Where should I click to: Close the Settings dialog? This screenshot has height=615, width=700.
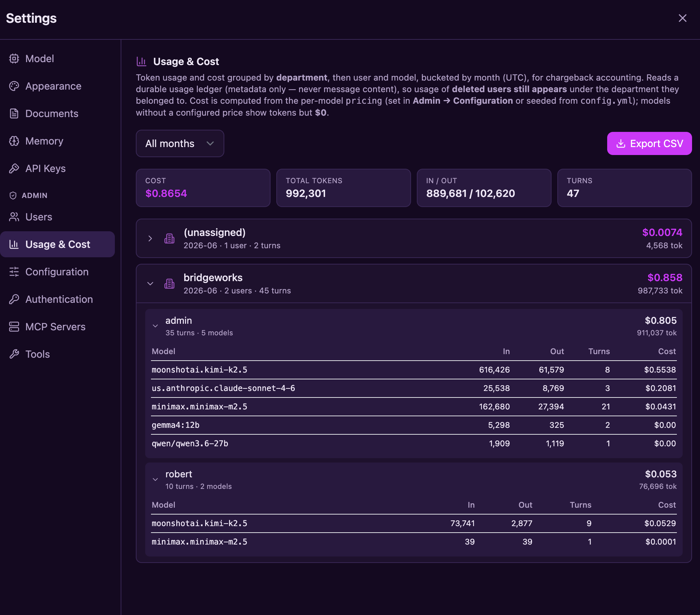click(x=682, y=18)
